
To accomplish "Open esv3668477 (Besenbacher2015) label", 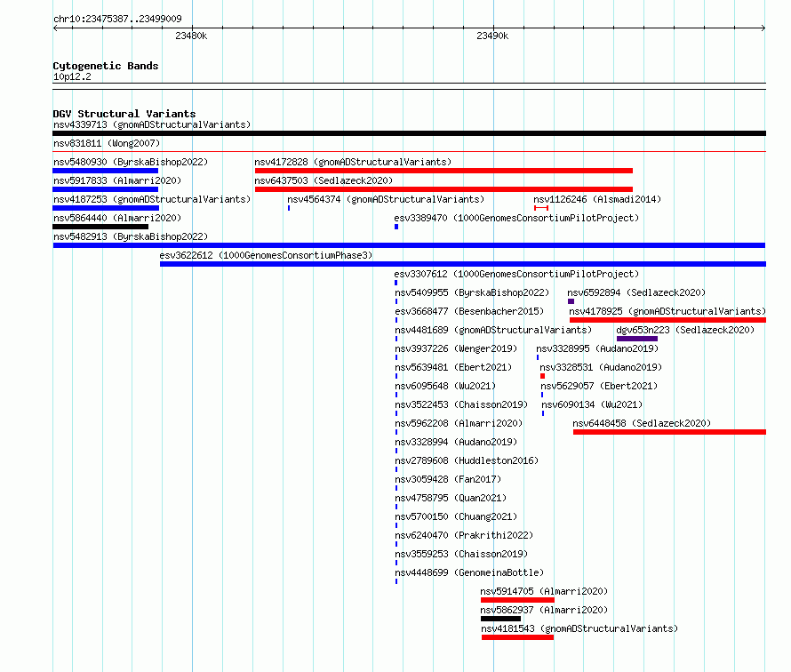I will click(x=469, y=311).
